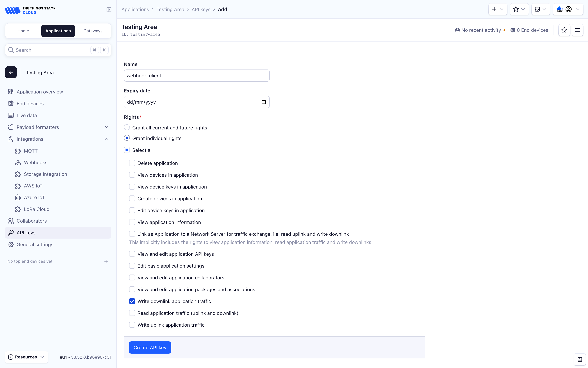Image resolution: width=588 pixels, height=368 pixels.
Task: Select Grant all current and future rights
Action: (x=127, y=127)
